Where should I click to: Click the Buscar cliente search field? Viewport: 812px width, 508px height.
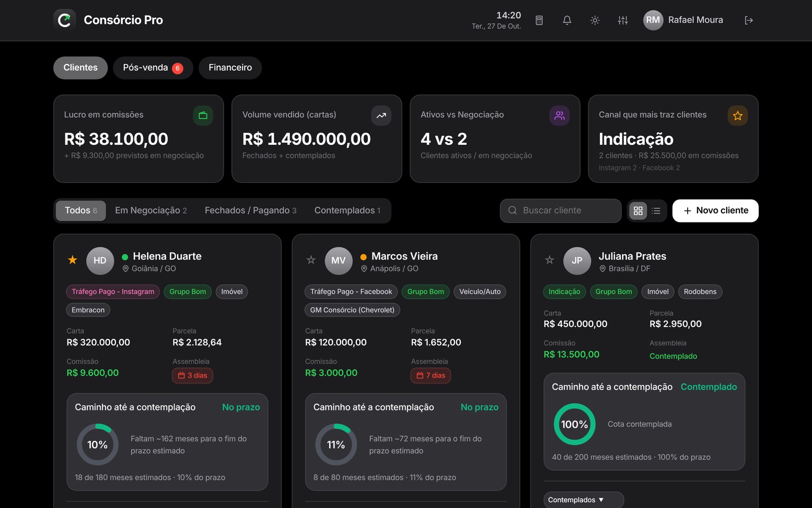click(x=560, y=211)
